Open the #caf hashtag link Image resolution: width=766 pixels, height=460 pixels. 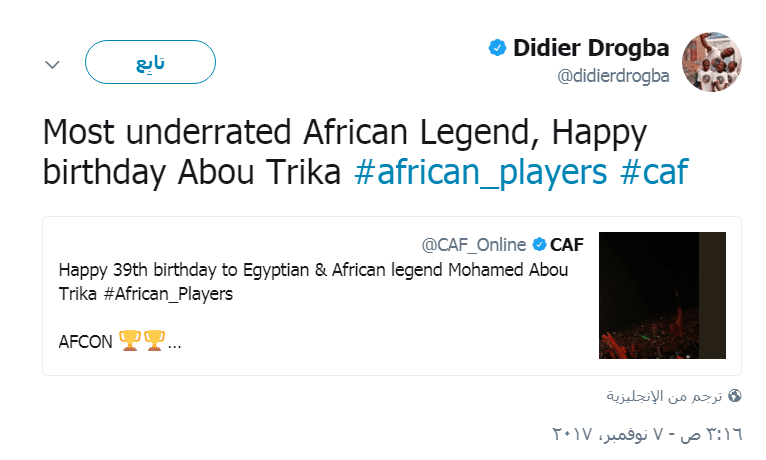[654, 172]
